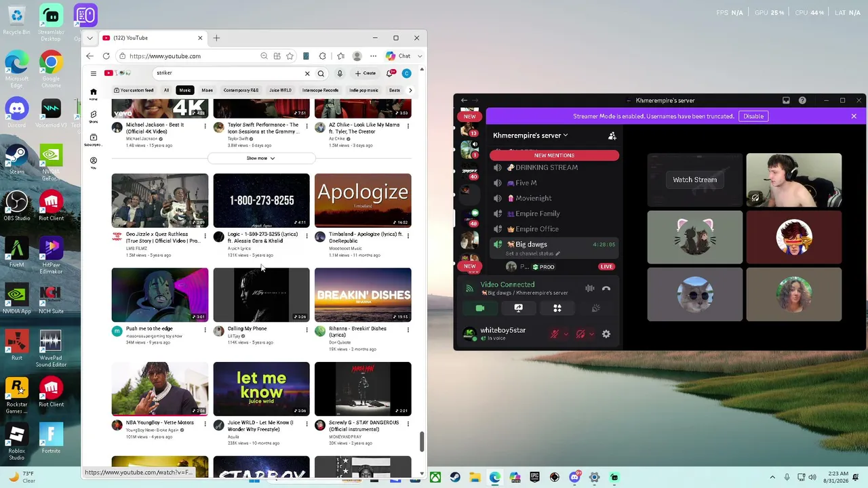Open Edge extensions puzzle icon

click(322, 56)
